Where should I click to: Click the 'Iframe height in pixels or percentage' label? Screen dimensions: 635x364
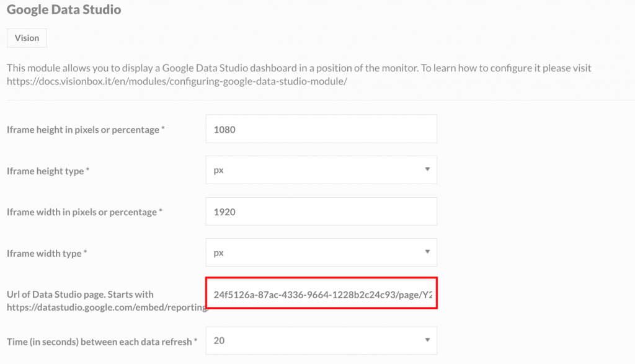tap(86, 130)
